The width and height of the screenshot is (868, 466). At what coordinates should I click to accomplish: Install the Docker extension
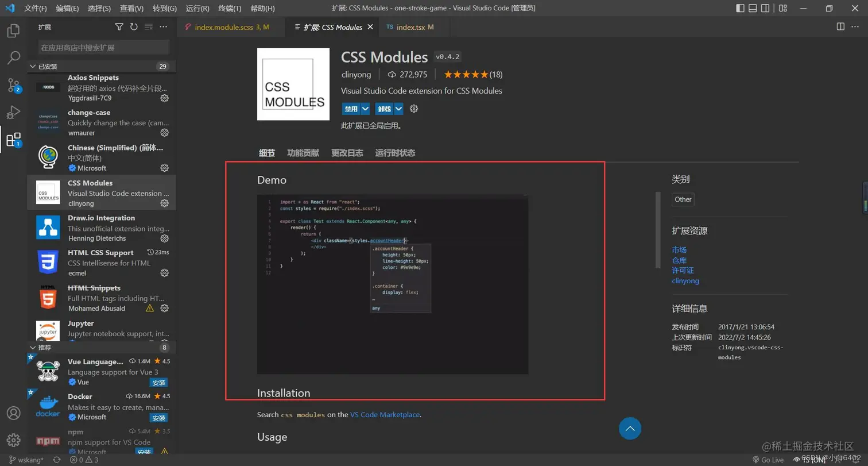159,418
